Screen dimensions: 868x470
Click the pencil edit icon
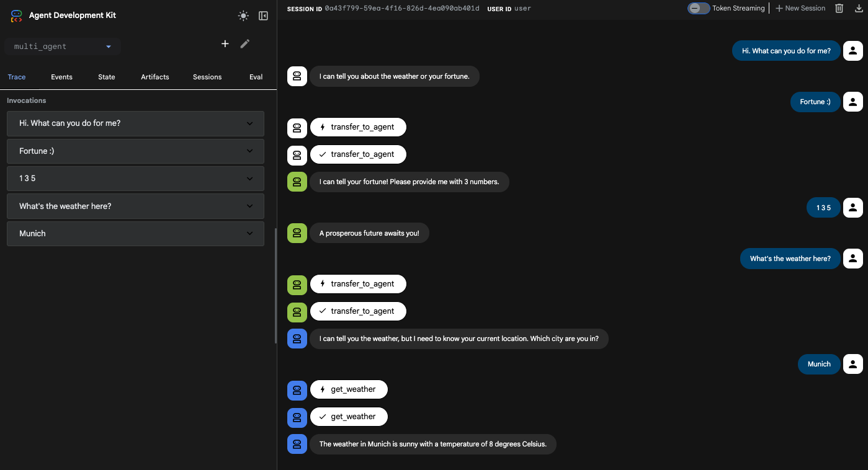click(245, 43)
